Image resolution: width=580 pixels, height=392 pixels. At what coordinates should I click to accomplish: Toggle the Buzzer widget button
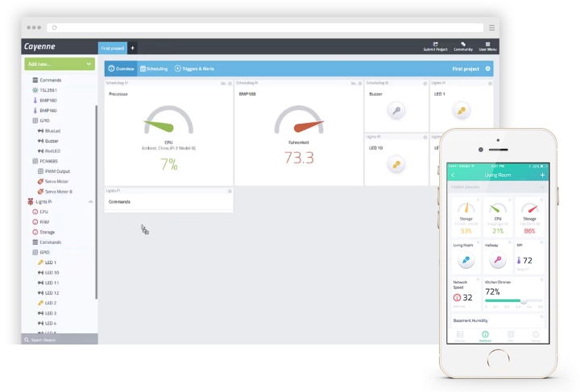396,111
